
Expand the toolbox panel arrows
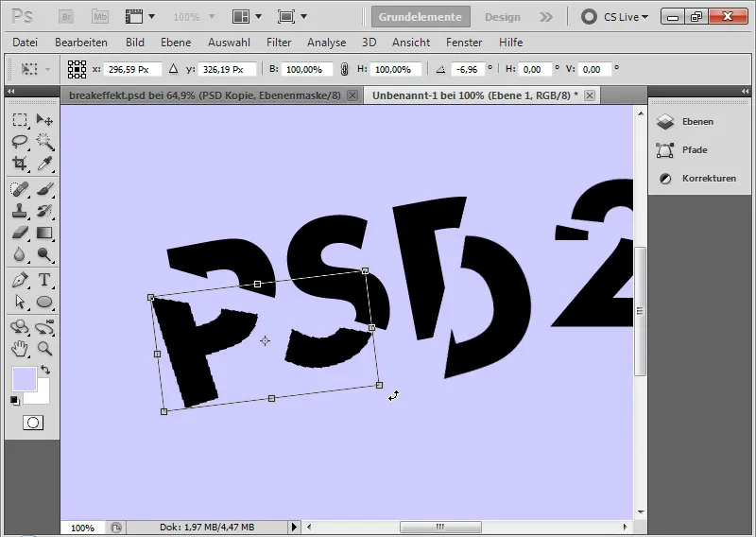[x=11, y=91]
